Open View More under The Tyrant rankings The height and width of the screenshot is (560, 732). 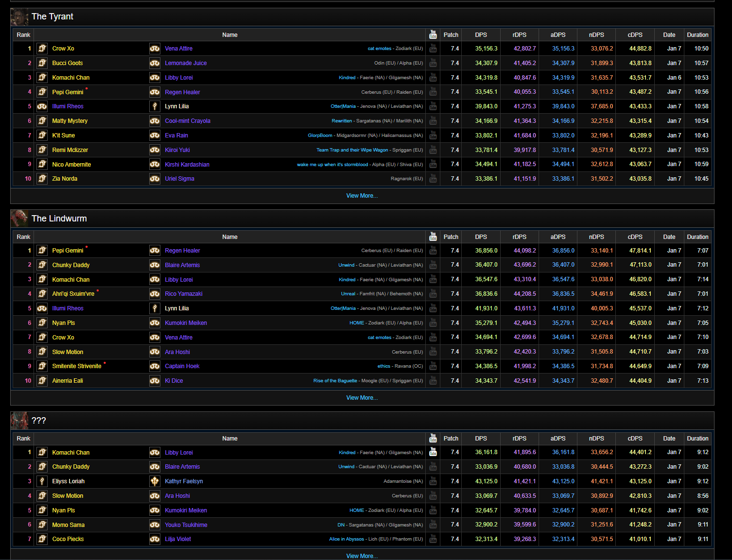tap(362, 196)
